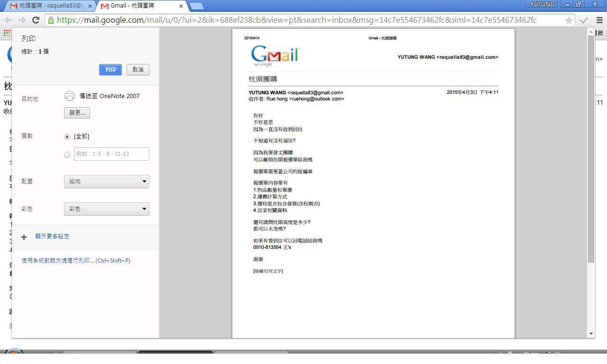Click the YUTUNG profile button
Image resolution: width=607 pixels, height=364 pixels.
point(542,4)
